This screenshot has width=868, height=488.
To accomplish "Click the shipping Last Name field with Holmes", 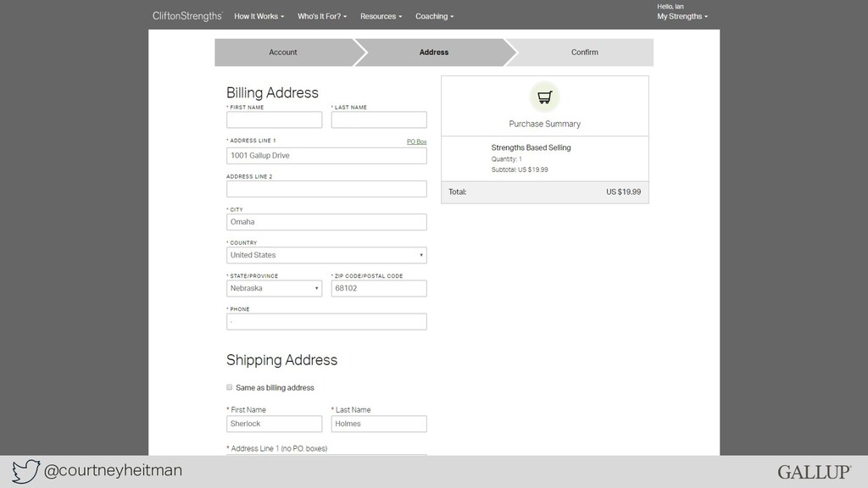I will (379, 424).
